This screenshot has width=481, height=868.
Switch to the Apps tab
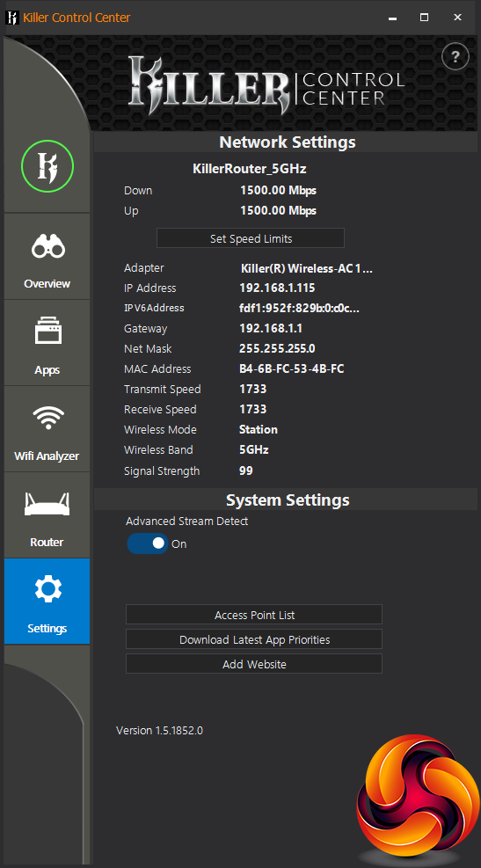(x=47, y=343)
